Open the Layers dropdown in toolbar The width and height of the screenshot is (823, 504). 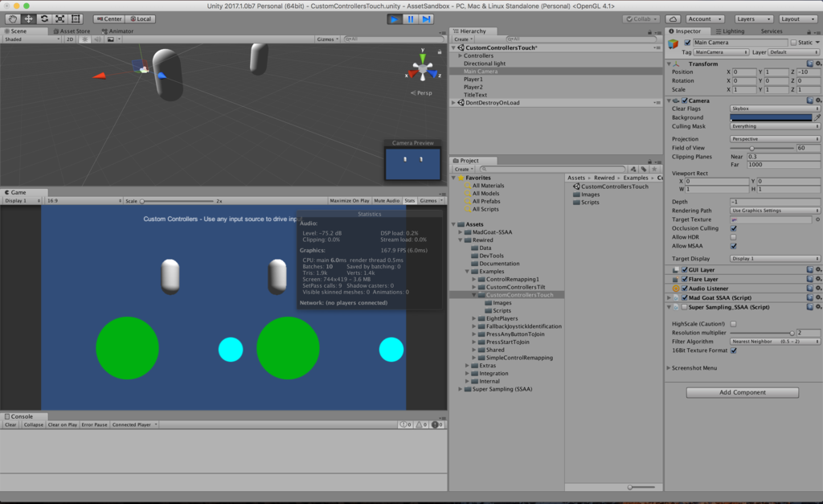tap(753, 19)
